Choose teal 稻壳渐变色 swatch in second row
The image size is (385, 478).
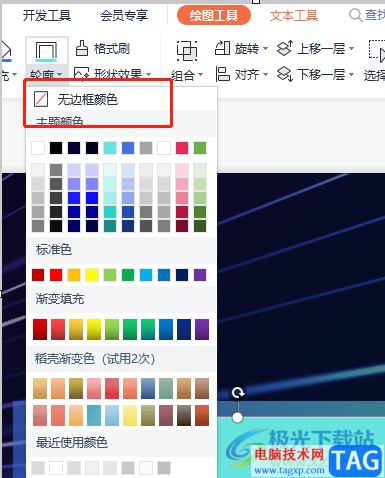tap(94, 415)
